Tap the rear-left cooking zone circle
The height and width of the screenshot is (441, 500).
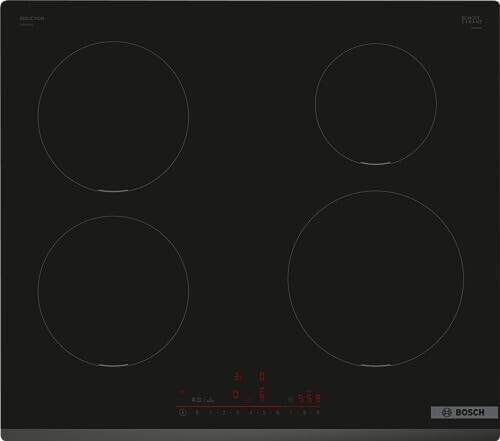point(113,116)
